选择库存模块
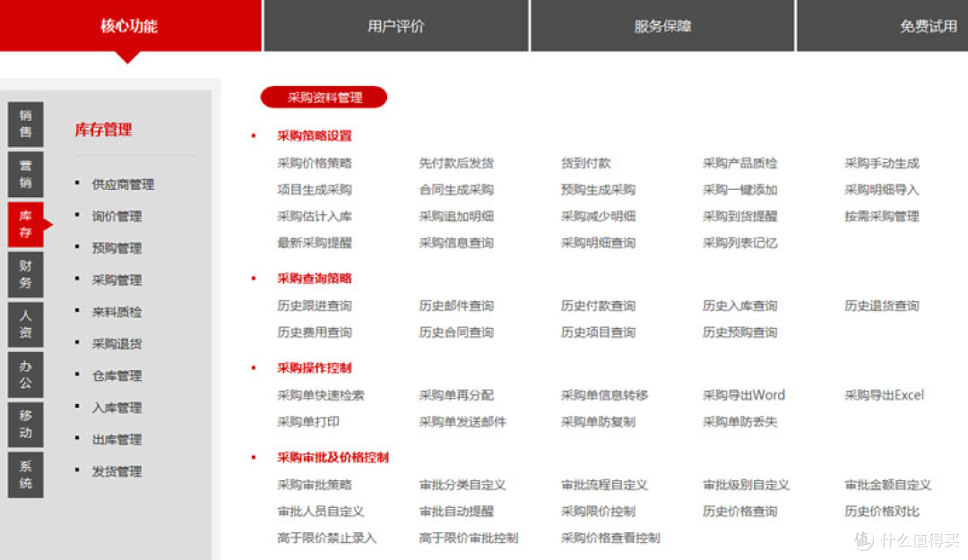Screen dimensions: 968x560 [24, 225]
